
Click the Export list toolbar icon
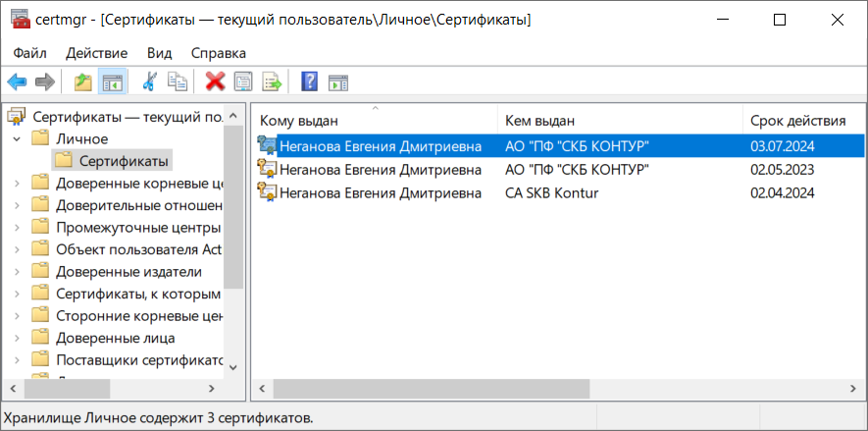pos(272,82)
